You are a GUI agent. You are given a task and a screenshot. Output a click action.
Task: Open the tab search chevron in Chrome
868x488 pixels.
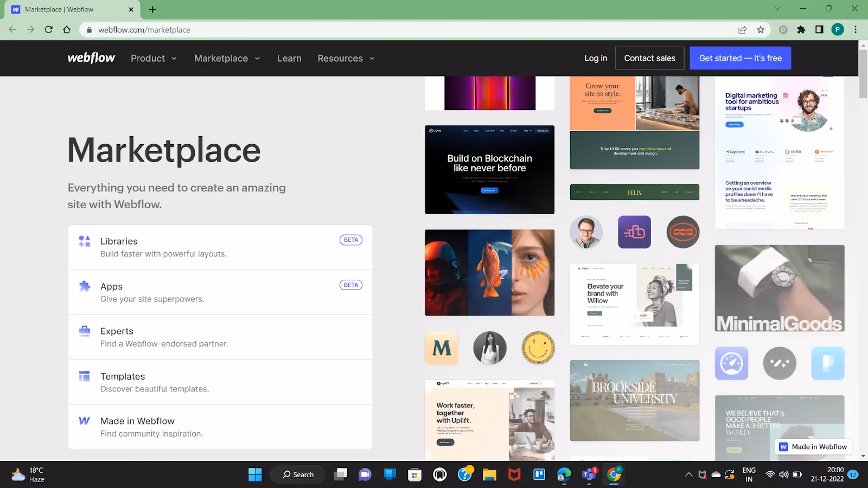pyautogui.click(x=777, y=9)
